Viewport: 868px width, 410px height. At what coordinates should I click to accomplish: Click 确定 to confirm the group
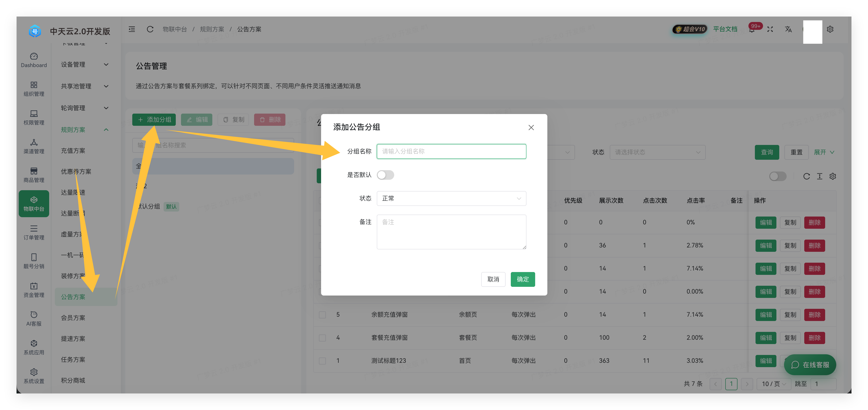click(523, 279)
